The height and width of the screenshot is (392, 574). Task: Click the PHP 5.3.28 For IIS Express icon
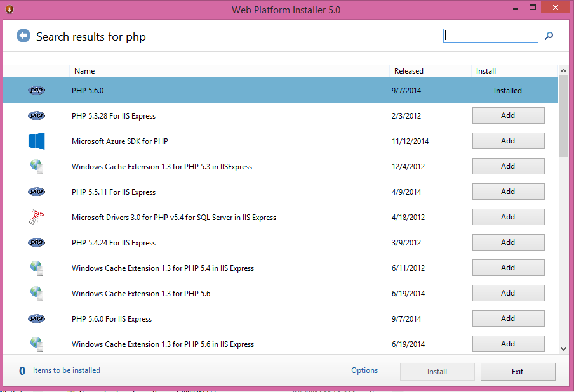tap(37, 115)
